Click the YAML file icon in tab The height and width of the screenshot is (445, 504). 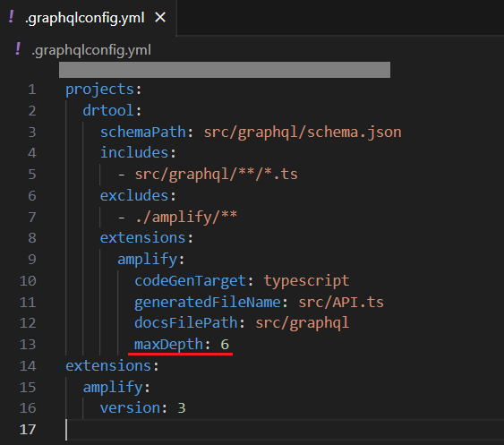[x=12, y=17]
